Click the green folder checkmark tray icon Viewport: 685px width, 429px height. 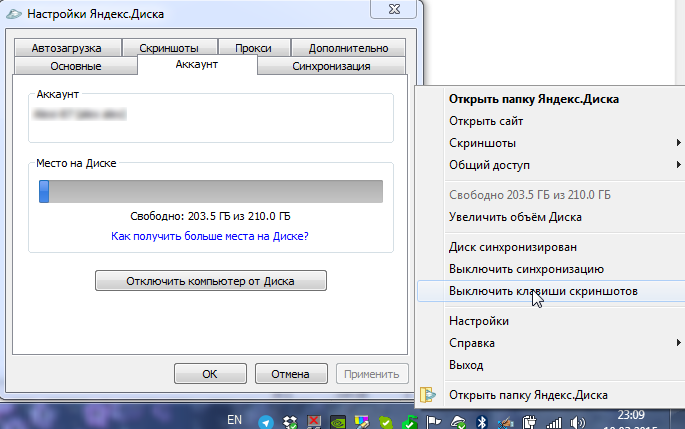click(410, 422)
